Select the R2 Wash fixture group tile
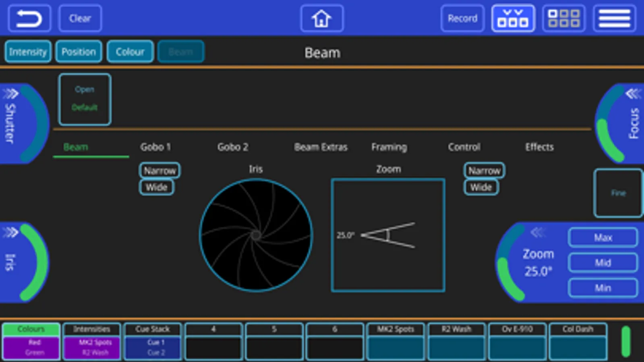The width and height of the screenshot is (644, 362). point(457,341)
